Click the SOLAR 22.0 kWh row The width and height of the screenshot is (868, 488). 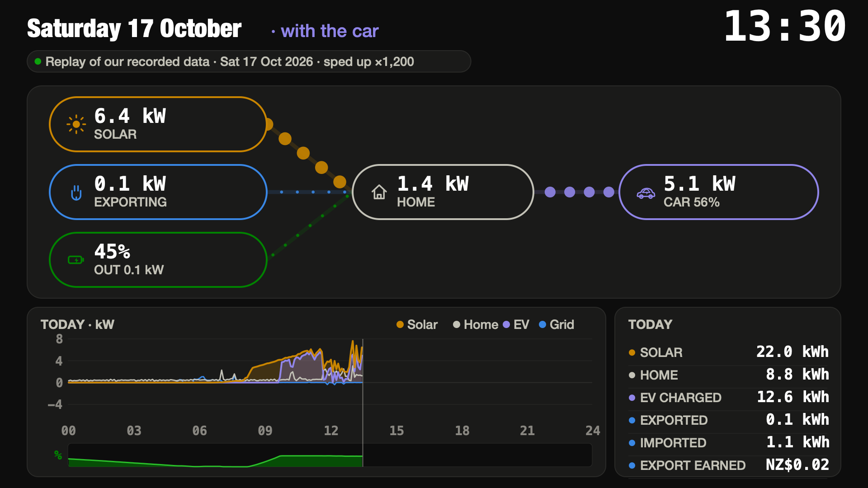(728, 352)
